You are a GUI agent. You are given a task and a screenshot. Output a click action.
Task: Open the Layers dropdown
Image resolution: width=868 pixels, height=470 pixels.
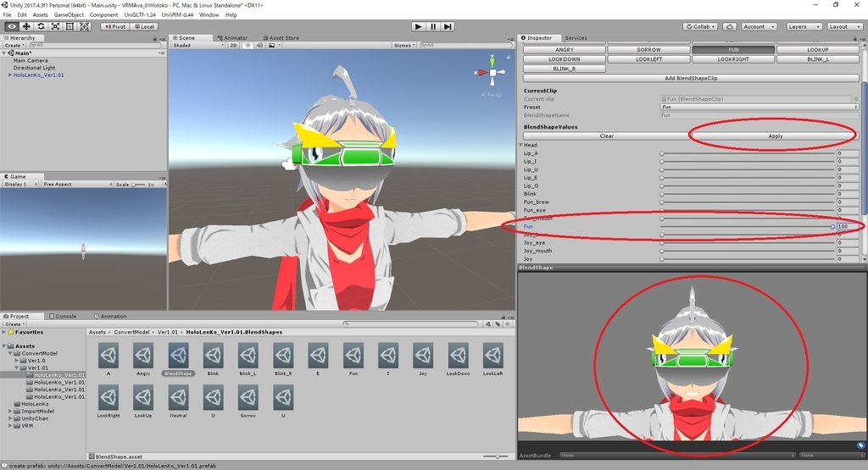[x=804, y=26]
